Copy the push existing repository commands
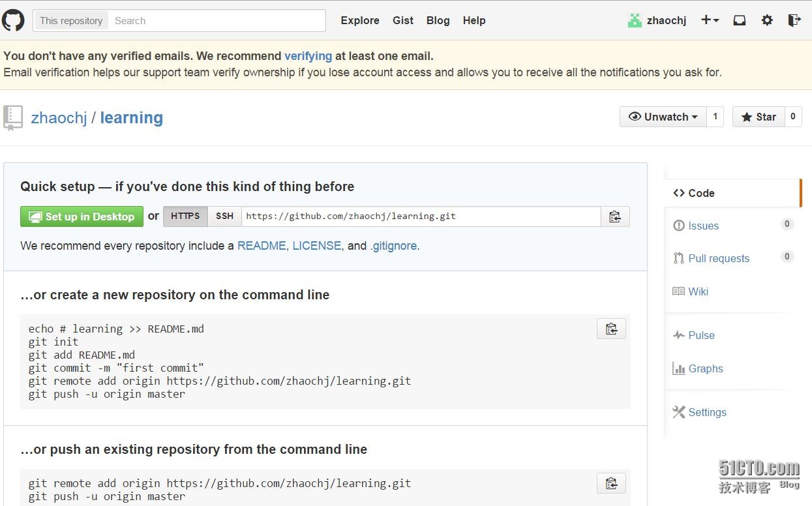Viewport: 812px width, 506px height. point(611,483)
